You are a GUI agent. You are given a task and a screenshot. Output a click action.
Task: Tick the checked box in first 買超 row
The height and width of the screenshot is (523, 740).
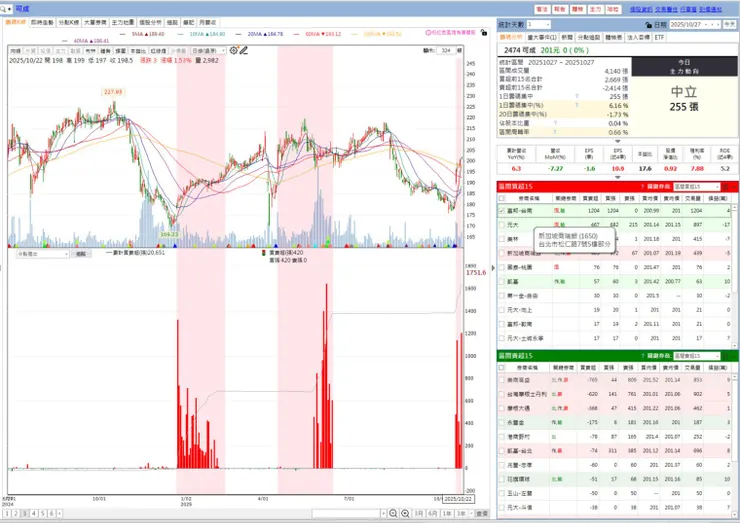502,211
